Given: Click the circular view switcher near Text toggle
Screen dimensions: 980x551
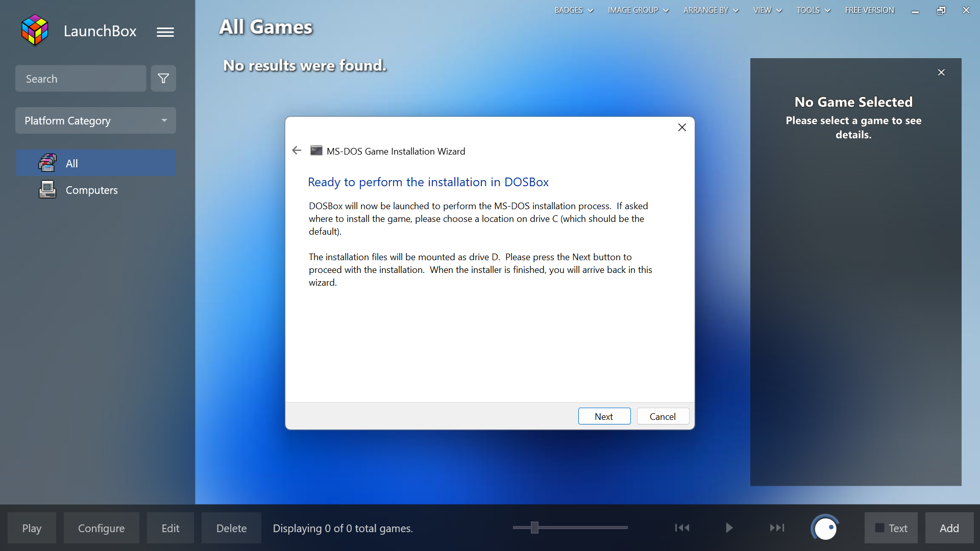Looking at the screenshot, I should 825,528.
